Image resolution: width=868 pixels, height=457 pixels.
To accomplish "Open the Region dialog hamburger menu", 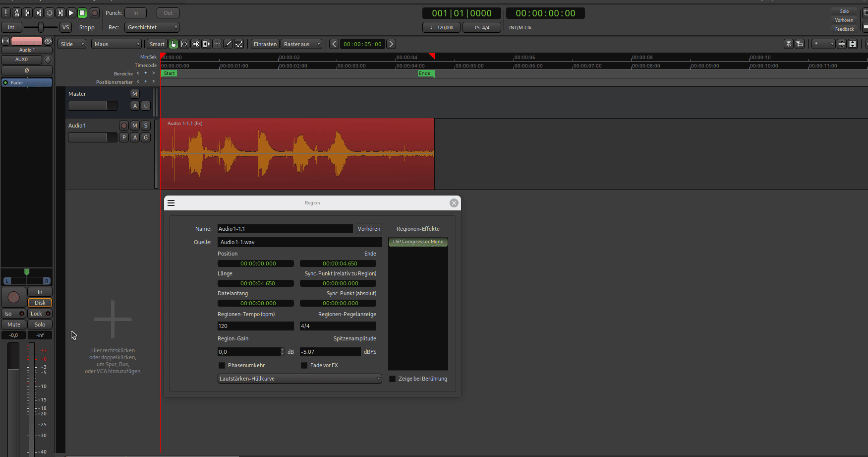I will click(x=171, y=203).
